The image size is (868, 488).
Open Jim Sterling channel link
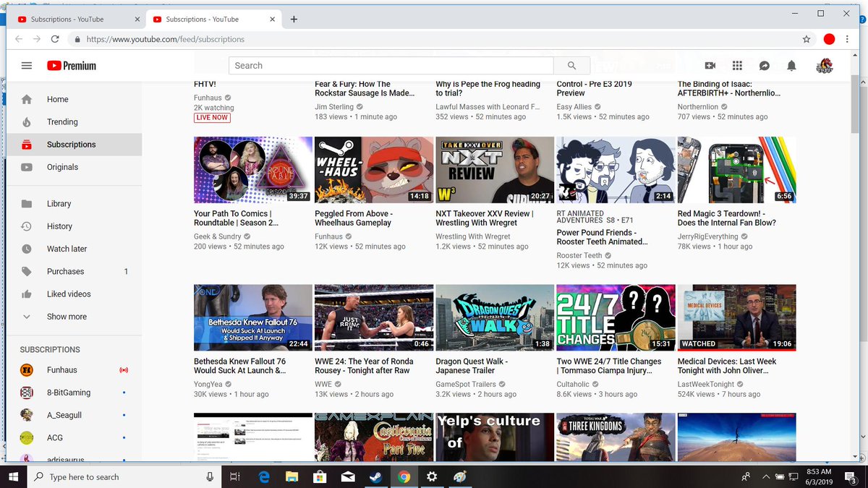(x=334, y=107)
